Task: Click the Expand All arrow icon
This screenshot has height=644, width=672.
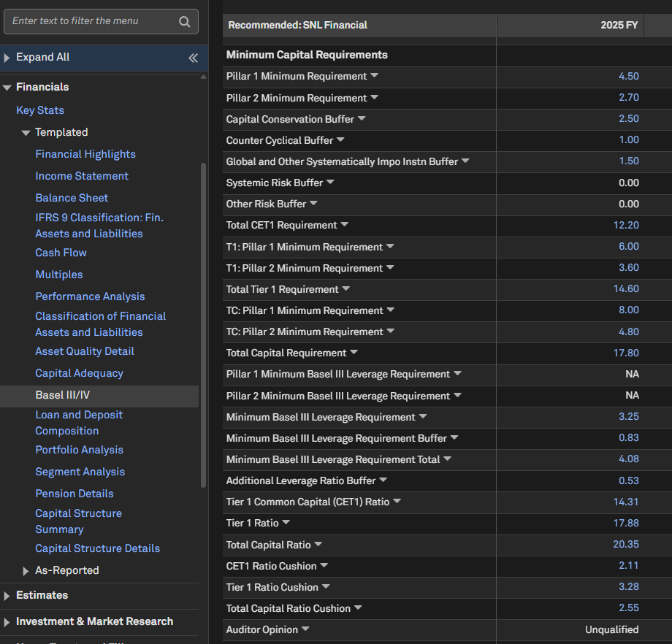Action: pos(7,58)
